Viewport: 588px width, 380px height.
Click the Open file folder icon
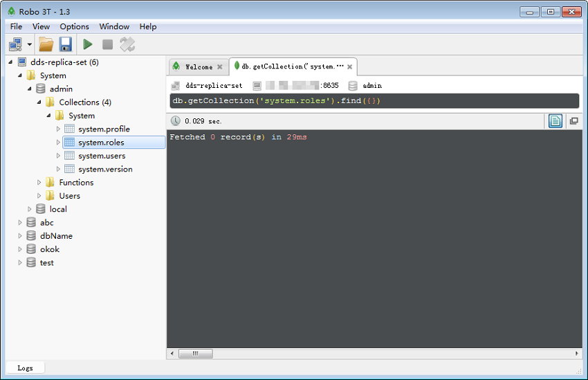pyautogui.click(x=46, y=44)
